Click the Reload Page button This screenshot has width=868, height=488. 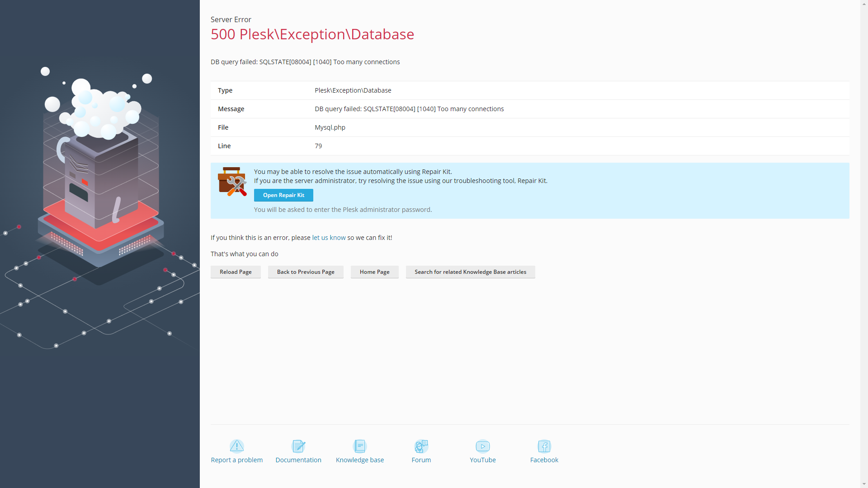click(236, 272)
